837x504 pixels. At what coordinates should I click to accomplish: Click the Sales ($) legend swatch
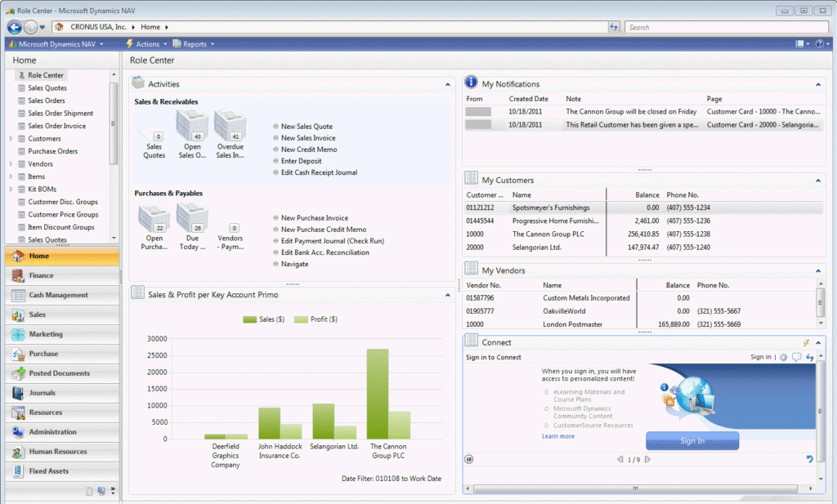tap(250, 319)
